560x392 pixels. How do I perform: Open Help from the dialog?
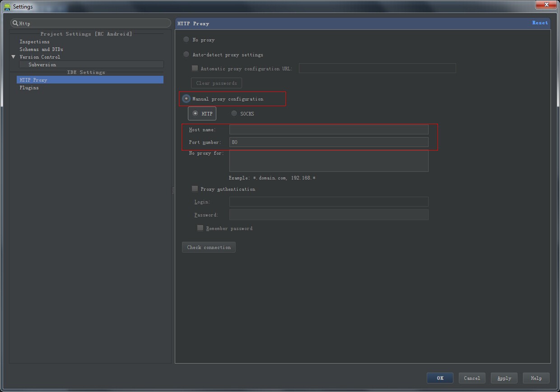[536, 378]
